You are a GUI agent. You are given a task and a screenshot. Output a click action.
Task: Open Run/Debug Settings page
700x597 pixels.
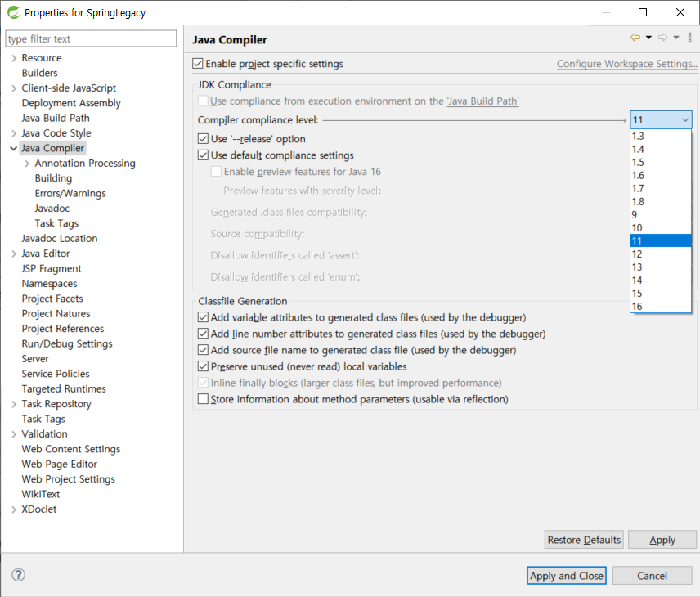pyautogui.click(x=67, y=343)
